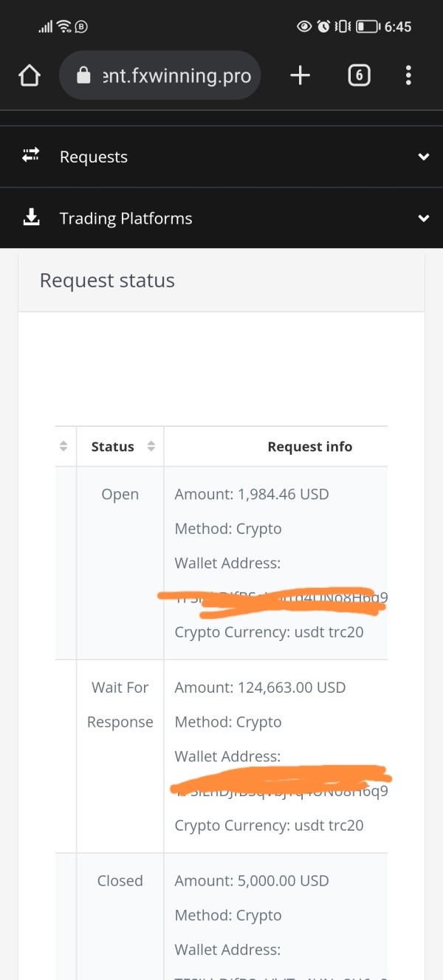Open the Trading Platforms menu item
The image size is (443, 980).
(x=126, y=218)
